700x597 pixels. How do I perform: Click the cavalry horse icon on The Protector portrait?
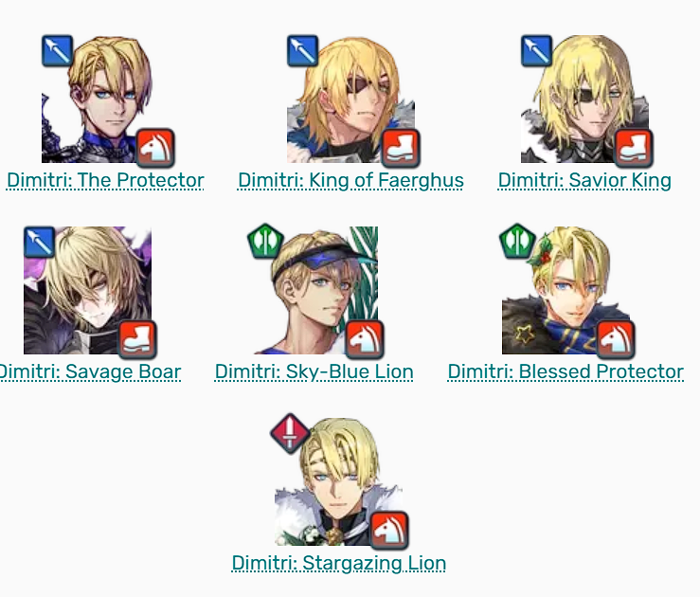pos(155,148)
